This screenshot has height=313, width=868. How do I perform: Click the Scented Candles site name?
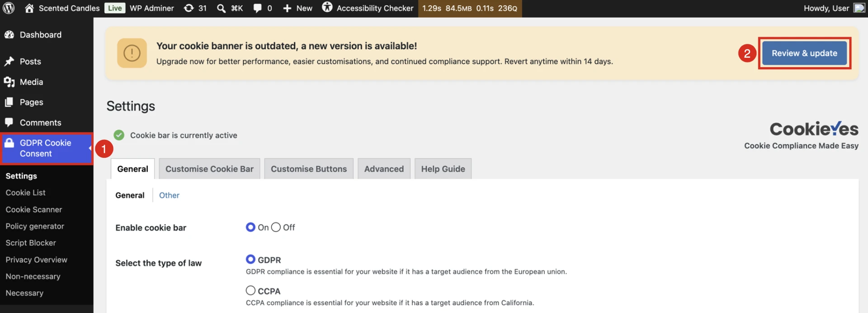(69, 8)
